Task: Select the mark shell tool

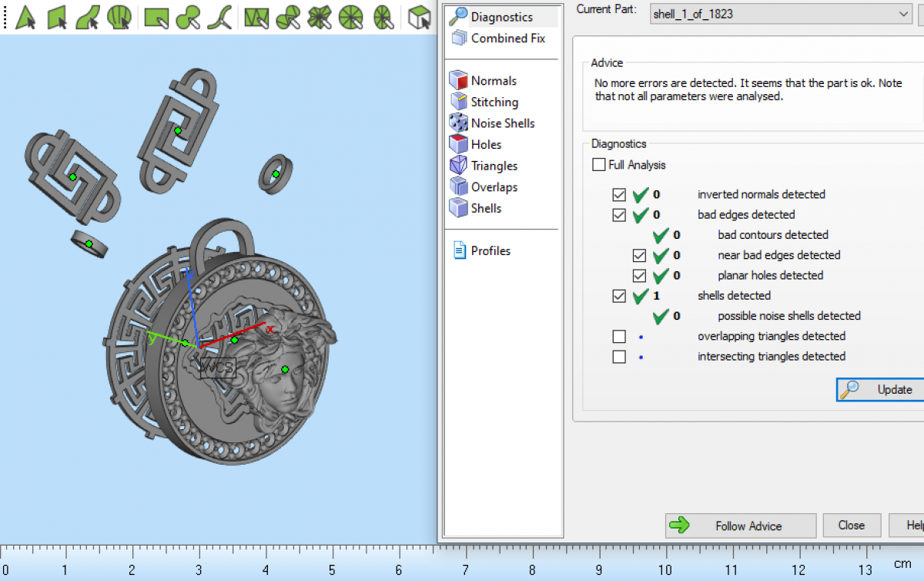Action: click(x=119, y=17)
